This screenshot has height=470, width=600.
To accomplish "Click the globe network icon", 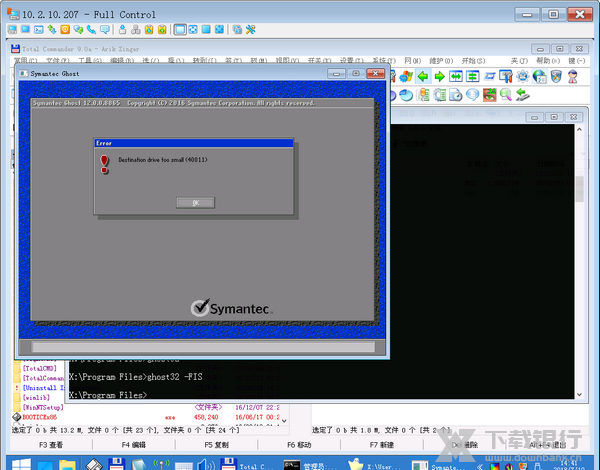I will 539,77.
